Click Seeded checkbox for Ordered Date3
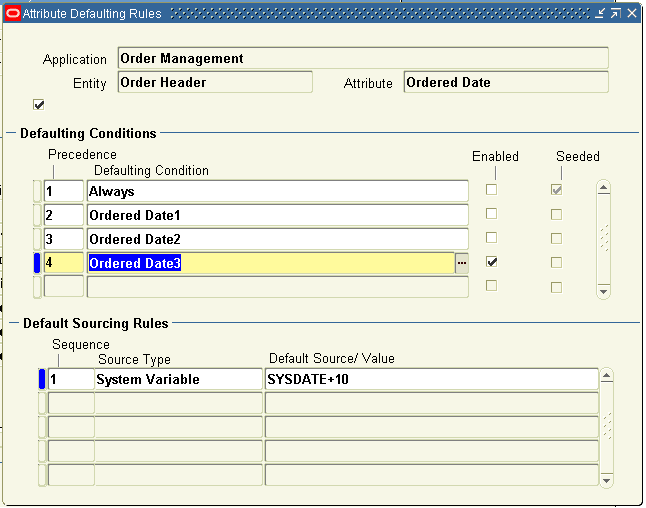This screenshot has width=646, height=508. tap(556, 262)
